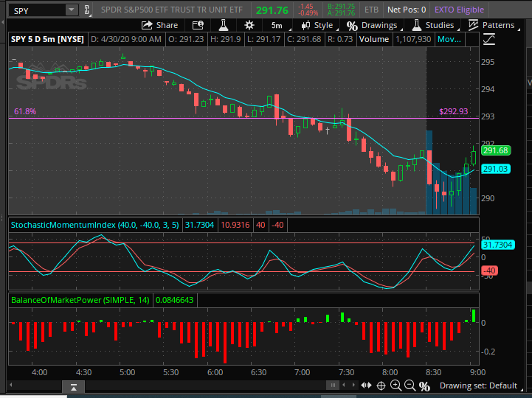Click the SPY symbol input field
This screenshot has width=532, height=398.
point(38,10)
